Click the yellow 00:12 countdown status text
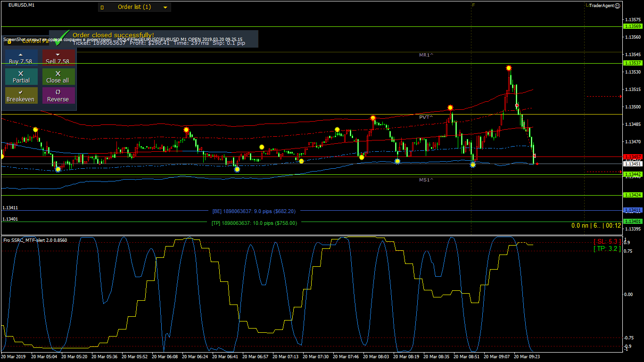Image resolution: width=644 pixels, height=362 pixels. 613,226
